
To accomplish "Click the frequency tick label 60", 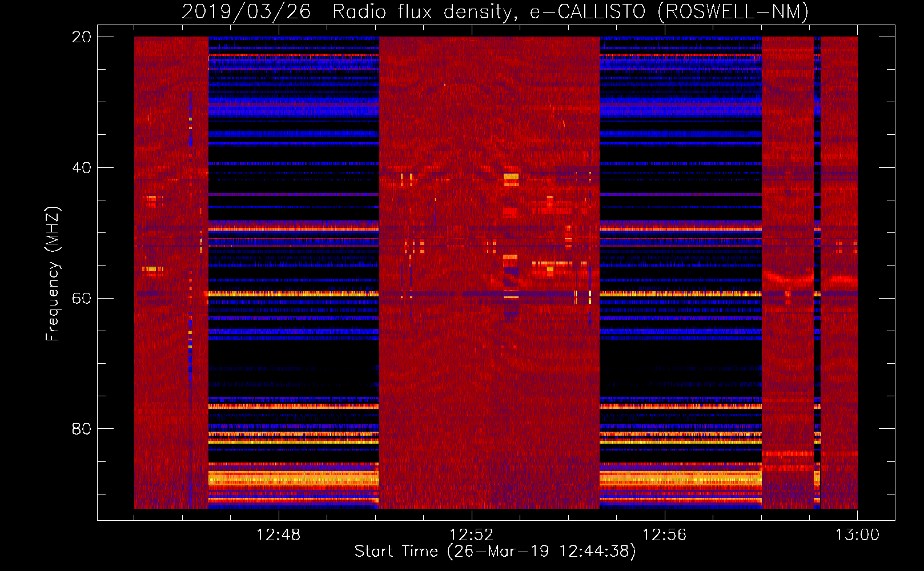I will (81, 299).
